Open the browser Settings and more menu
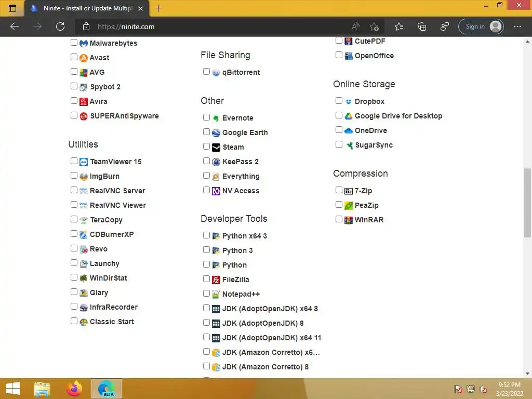The width and height of the screenshot is (532, 399). tap(517, 26)
